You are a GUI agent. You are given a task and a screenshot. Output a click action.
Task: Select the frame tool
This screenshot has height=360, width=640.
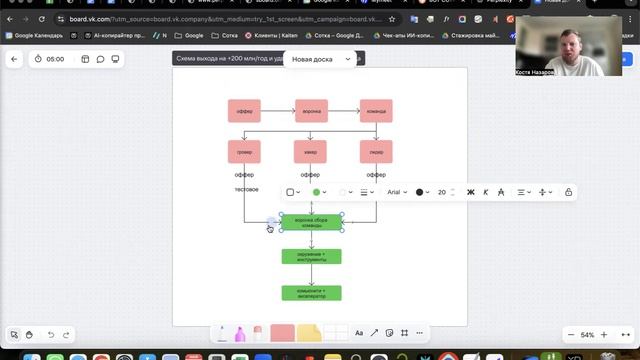click(x=404, y=333)
